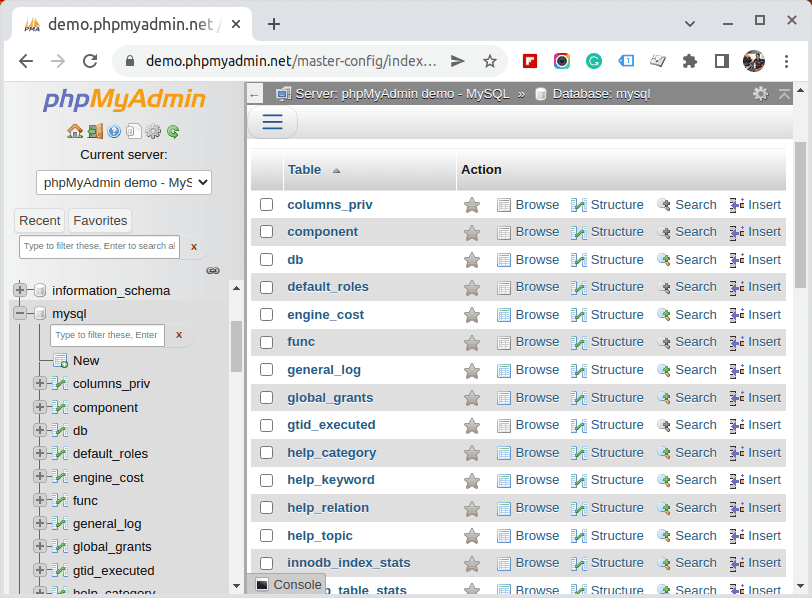The height and width of the screenshot is (598, 812).
Task: Reload the browser page
Action: (90, 61)
